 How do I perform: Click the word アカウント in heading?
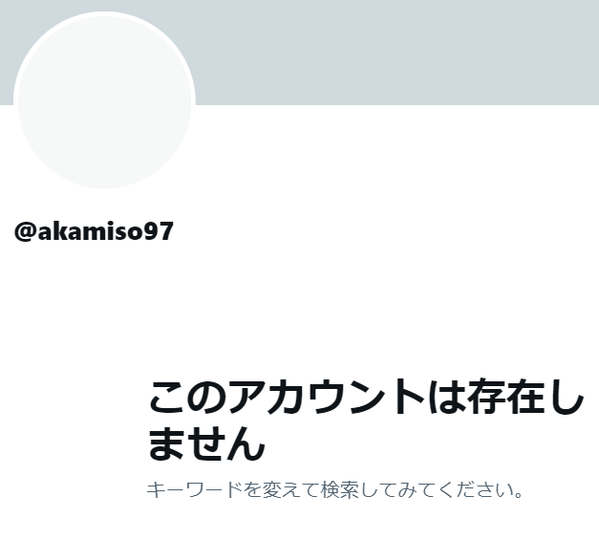point(327,397)
